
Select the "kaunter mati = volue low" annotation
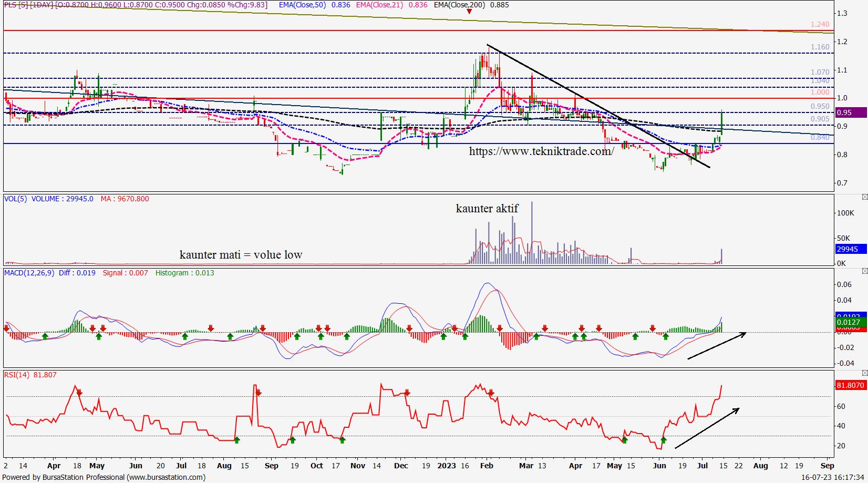coord(241,255)
